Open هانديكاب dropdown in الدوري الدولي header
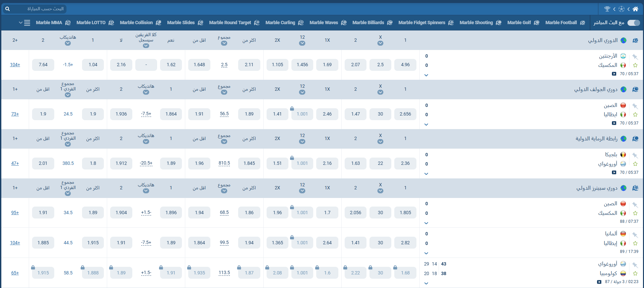 [x=68, y=43]
